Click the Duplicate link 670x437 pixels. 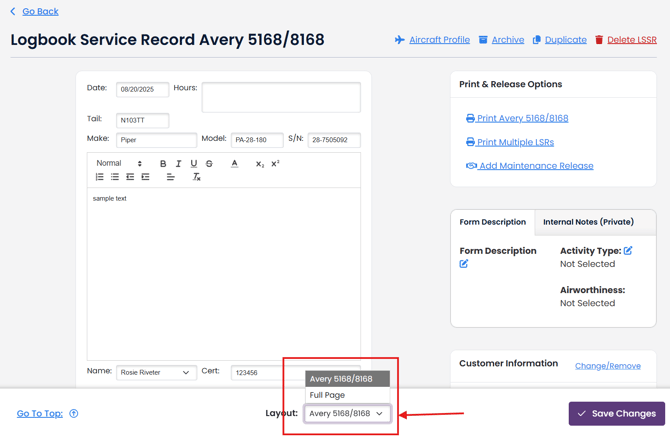pyautogui.click(x=565, y=40)
